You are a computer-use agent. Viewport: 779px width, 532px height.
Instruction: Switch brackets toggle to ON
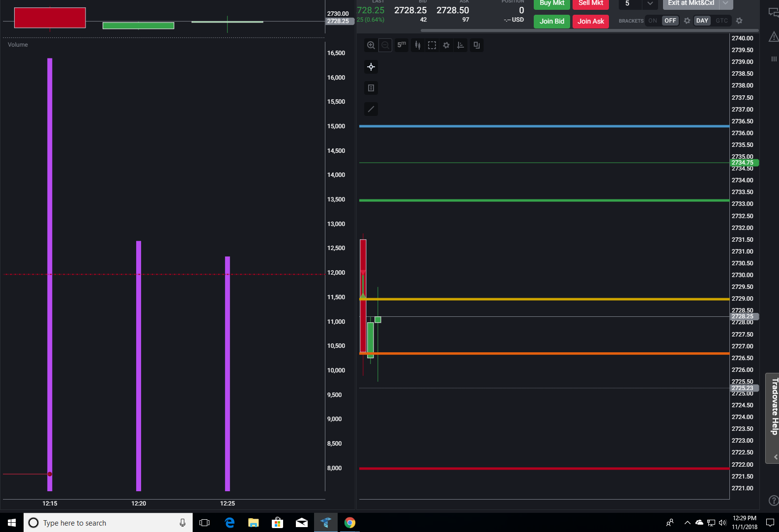(x=653, y=21)
